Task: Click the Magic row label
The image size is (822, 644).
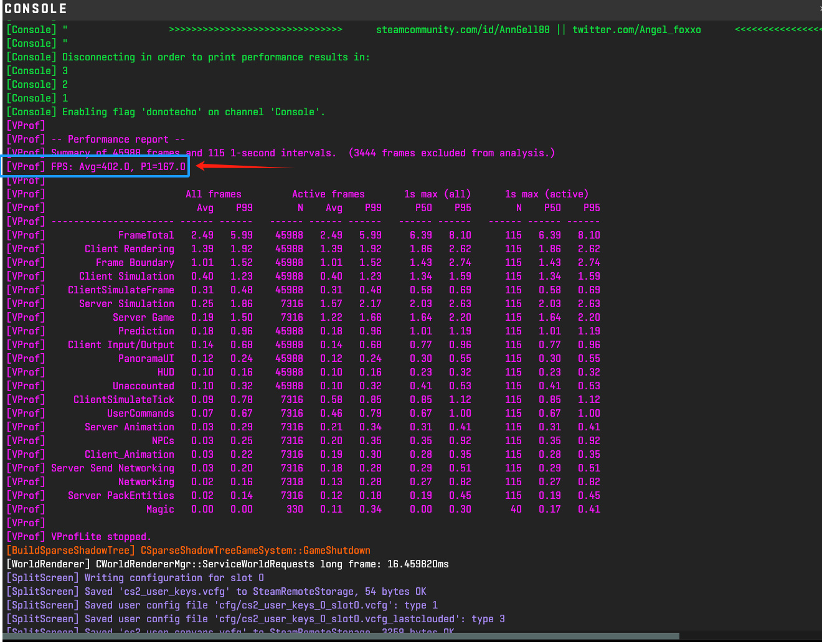Action: [160, 509]
